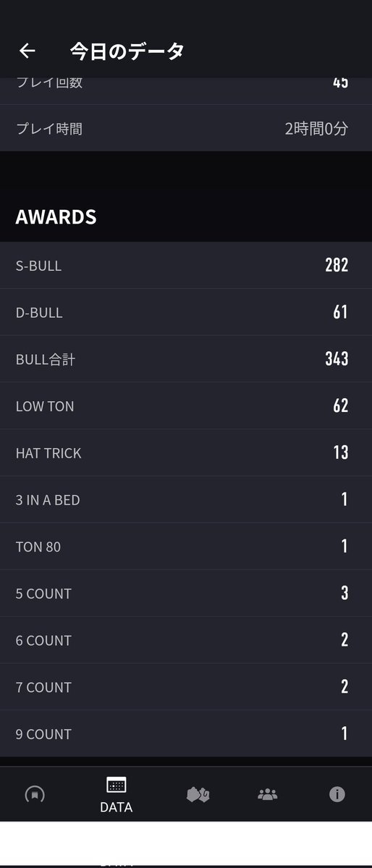The image size is (372, 868).
Task: Tap the 7 COUNT row
Action: coord(186,687)
